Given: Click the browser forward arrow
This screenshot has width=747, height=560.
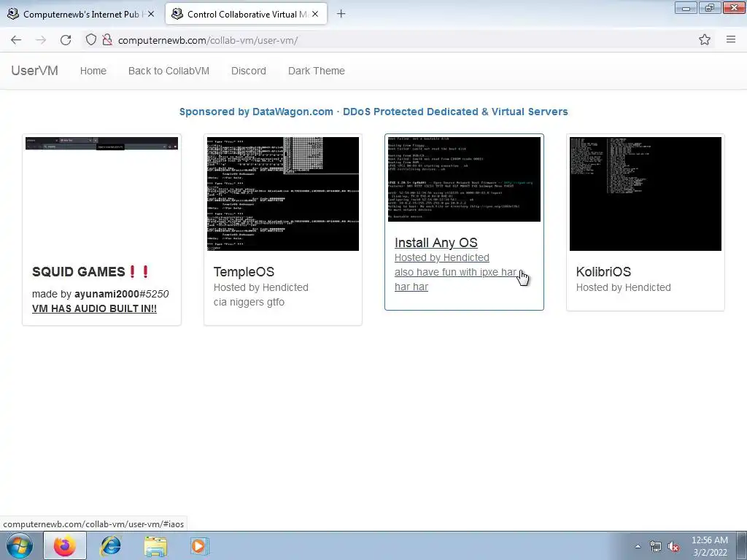Looking at the screenshot, I should click(41, 40).
